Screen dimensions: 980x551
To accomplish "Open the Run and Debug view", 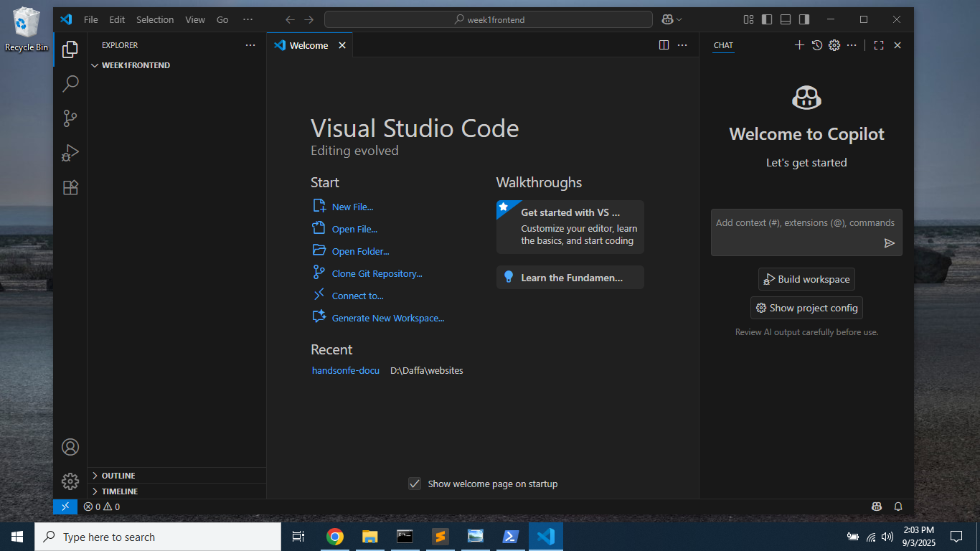I will click(x=70, y=153).
